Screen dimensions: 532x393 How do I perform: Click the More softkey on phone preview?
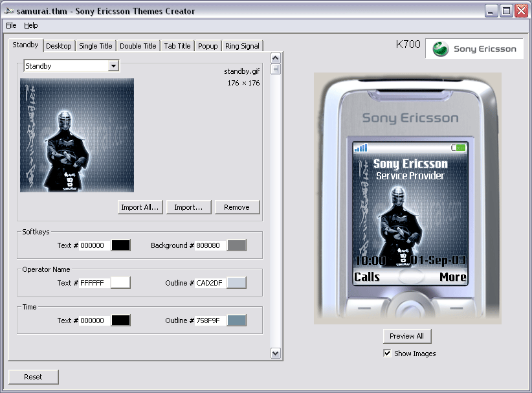453,277
